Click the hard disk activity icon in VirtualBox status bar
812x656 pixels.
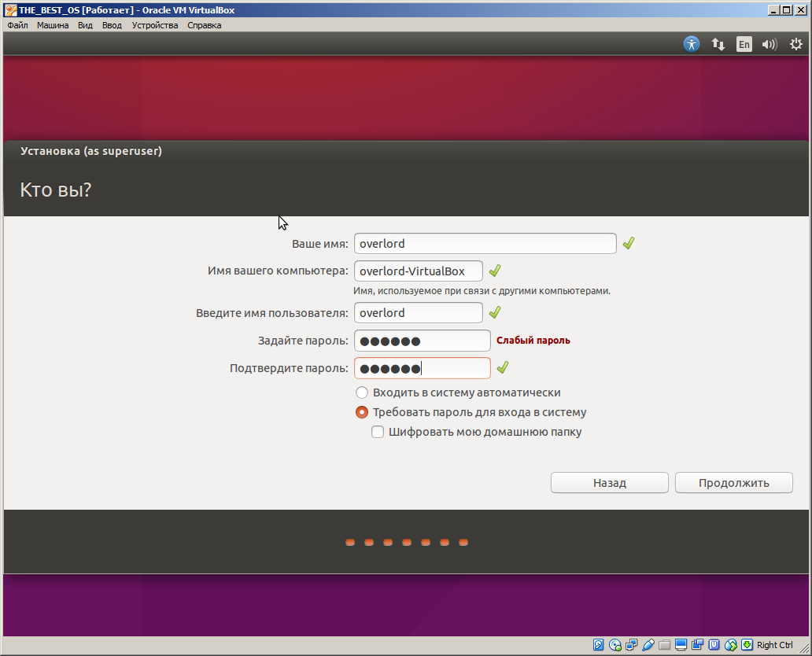(598, 645)
